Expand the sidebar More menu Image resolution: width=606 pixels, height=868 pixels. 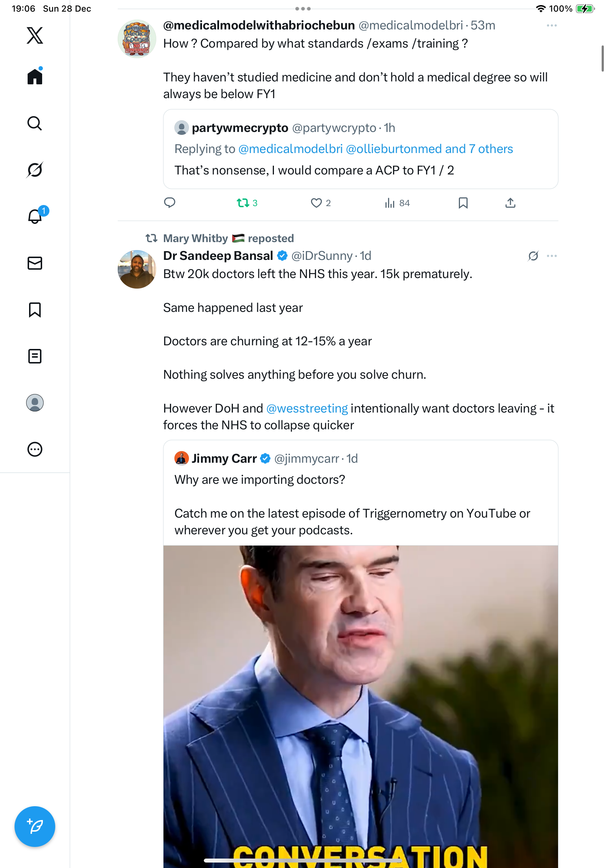click(x=35, y=450)
